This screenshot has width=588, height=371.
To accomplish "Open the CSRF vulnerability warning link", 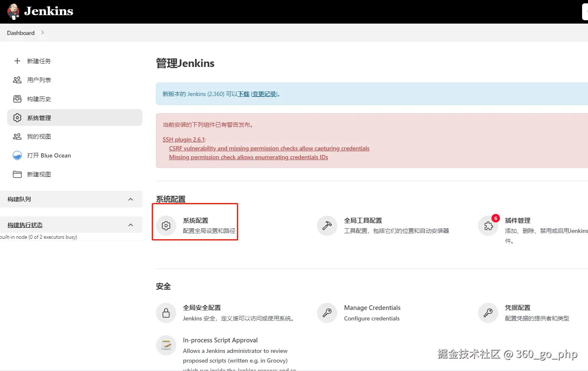I will click(269, 148).
